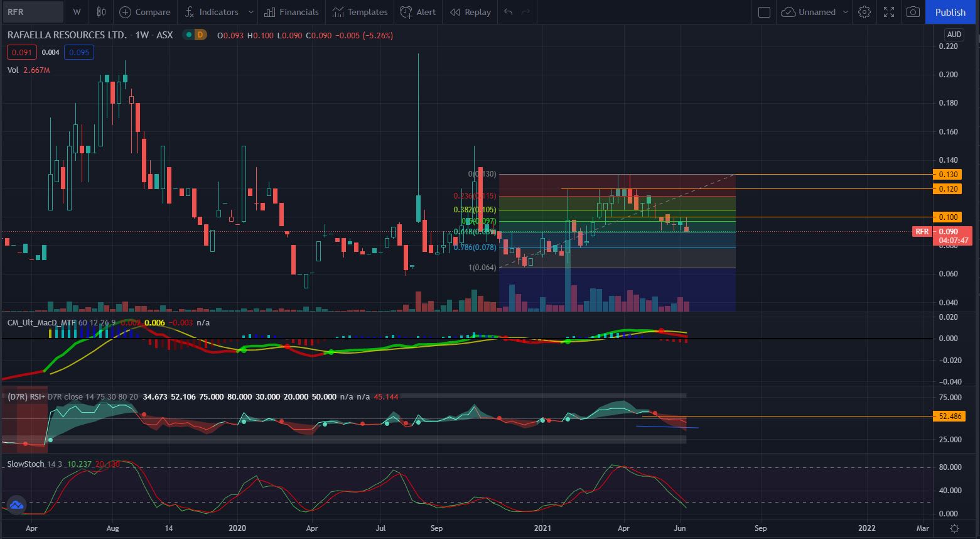Enter fullscreen mode
980x539 pixels.
click(x=889, y=12)
